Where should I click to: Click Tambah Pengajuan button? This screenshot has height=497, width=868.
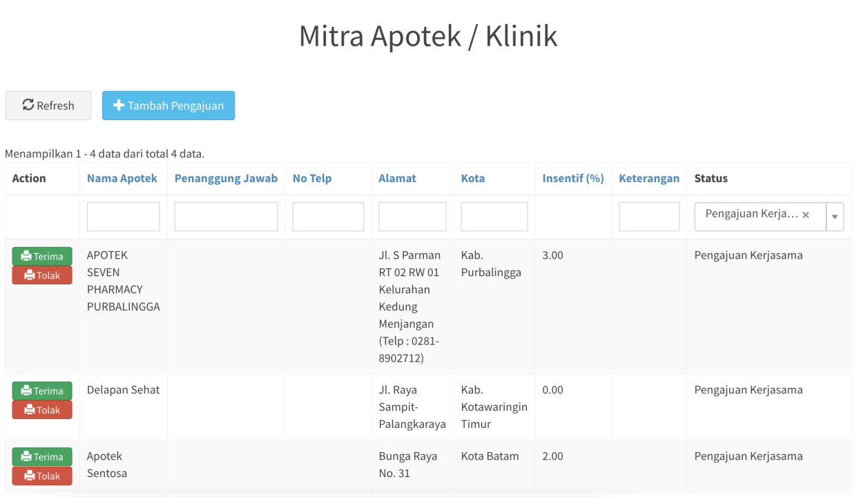tap(168, 106)
